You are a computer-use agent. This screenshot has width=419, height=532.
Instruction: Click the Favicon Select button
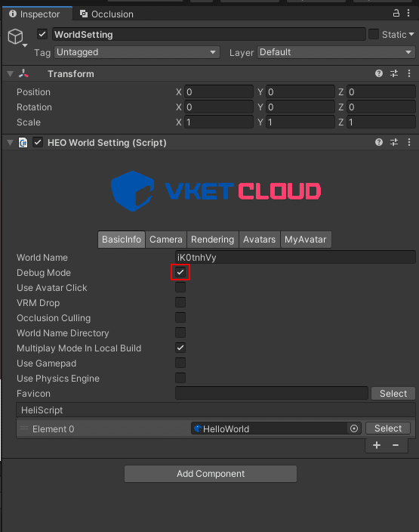[393, 394]
